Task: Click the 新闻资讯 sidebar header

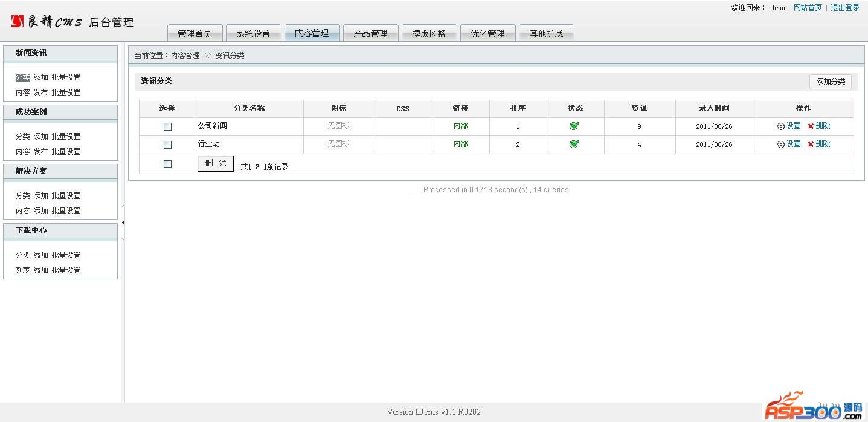Action: 60,53
